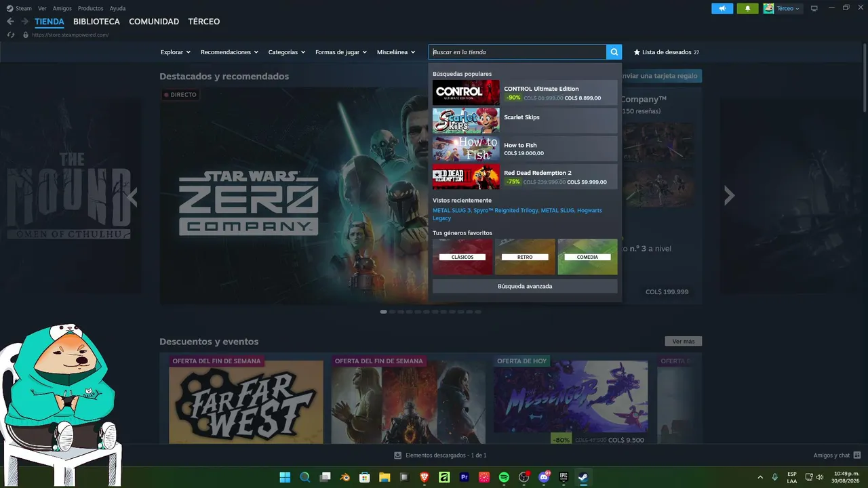Click the Buscar en la tienda search field
Viewport: 868px width, 488px height.
click(517, 52)
